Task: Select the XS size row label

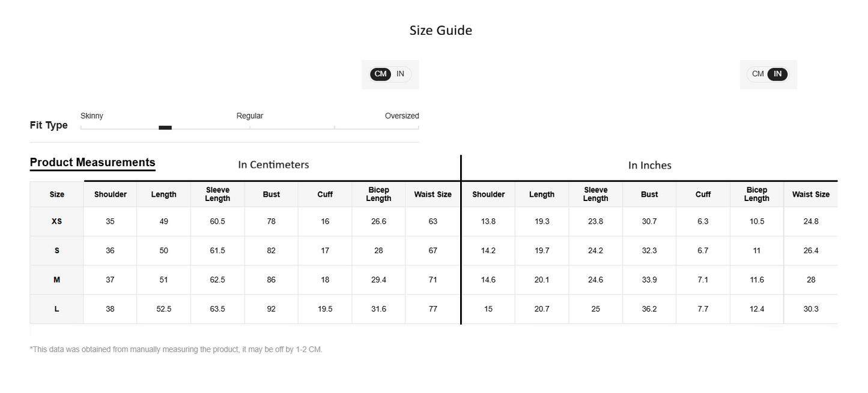Action: pos(57,221)
